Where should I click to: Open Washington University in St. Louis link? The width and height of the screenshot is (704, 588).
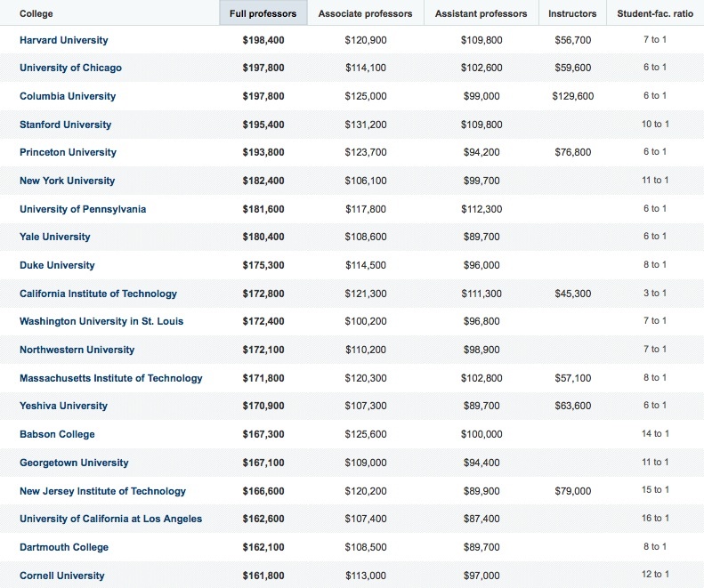pos(101,321)
